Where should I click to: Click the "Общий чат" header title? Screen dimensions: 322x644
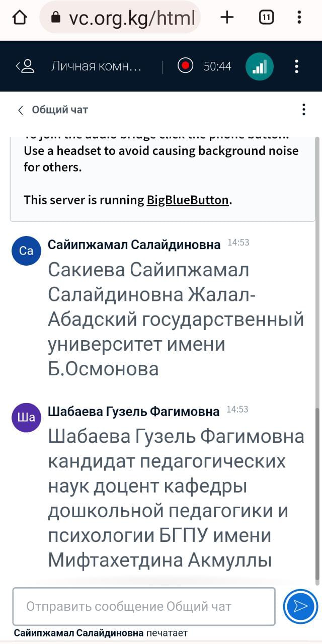[x=60, y=110]
